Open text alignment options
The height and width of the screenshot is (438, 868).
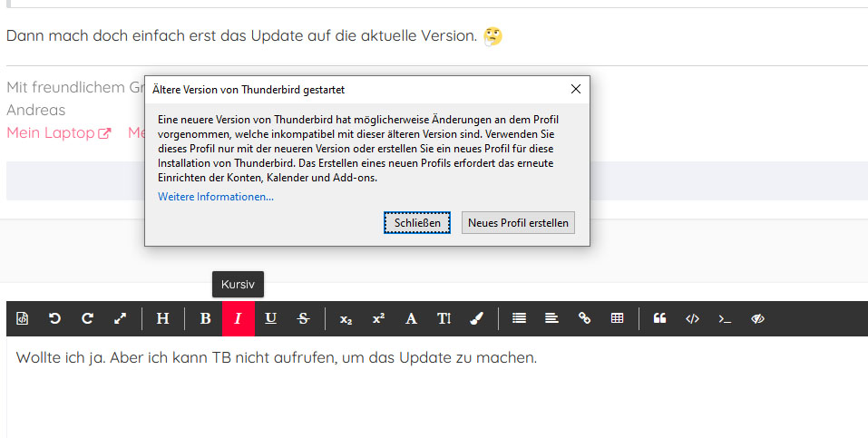point(552,318)
